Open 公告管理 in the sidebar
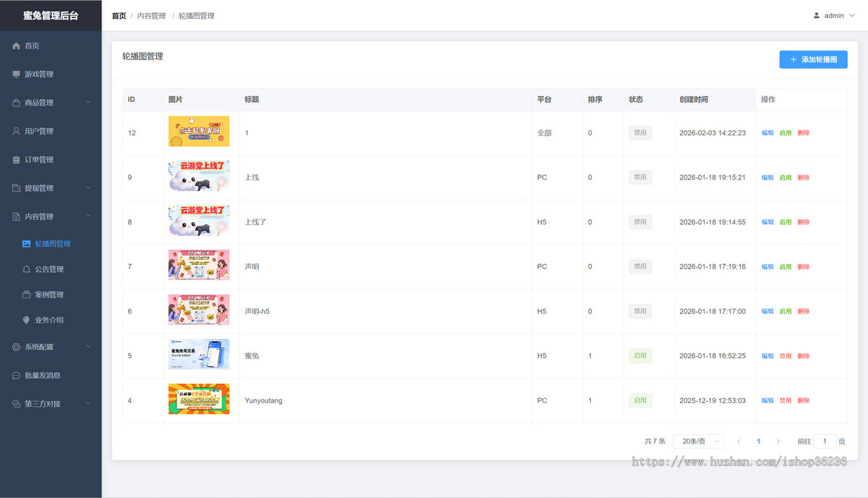 pos(49,269)
